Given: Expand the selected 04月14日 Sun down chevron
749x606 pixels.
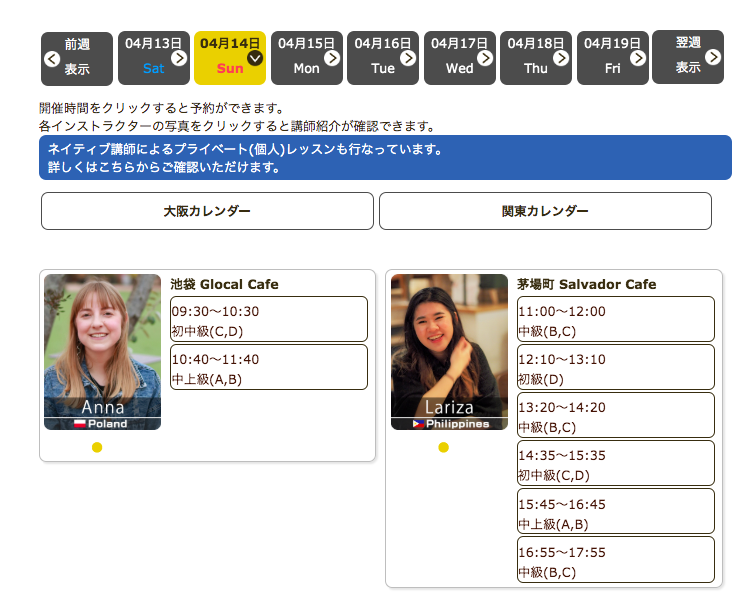Looking at the screenshot, I should 255,58.
